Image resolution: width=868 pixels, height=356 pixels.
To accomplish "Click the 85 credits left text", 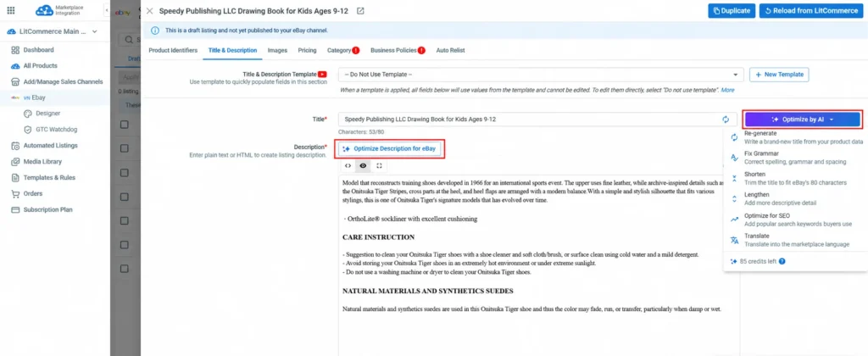I will [758, 262].
